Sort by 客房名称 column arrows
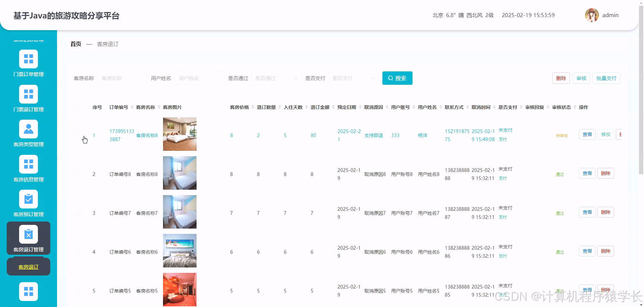644x307 pixels. [159, 107]
